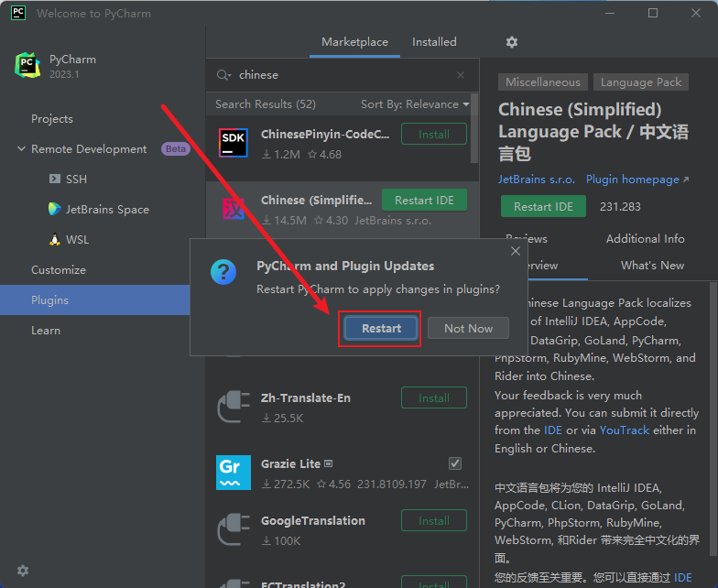
Task: Click the question mark dialog icon
Action: click(223, 272)
